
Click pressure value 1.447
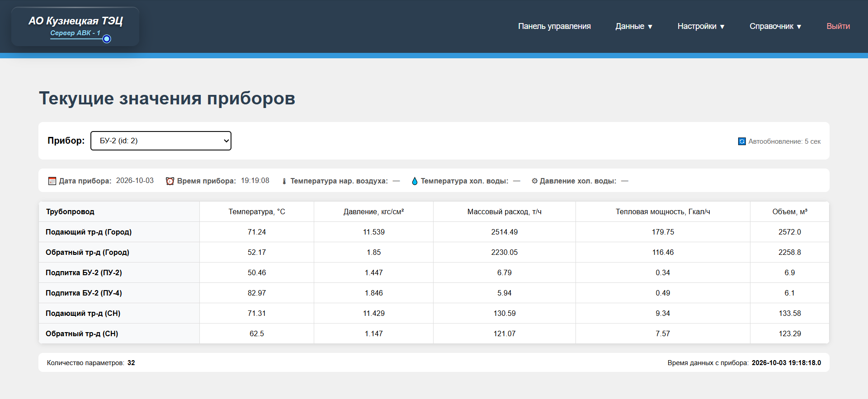coord(374,272)
